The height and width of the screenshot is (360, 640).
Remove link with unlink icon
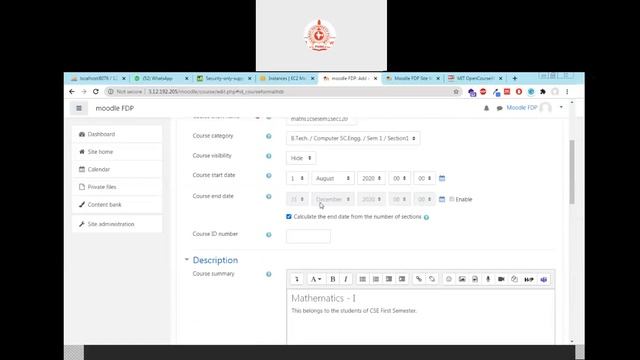coord(432,279)
